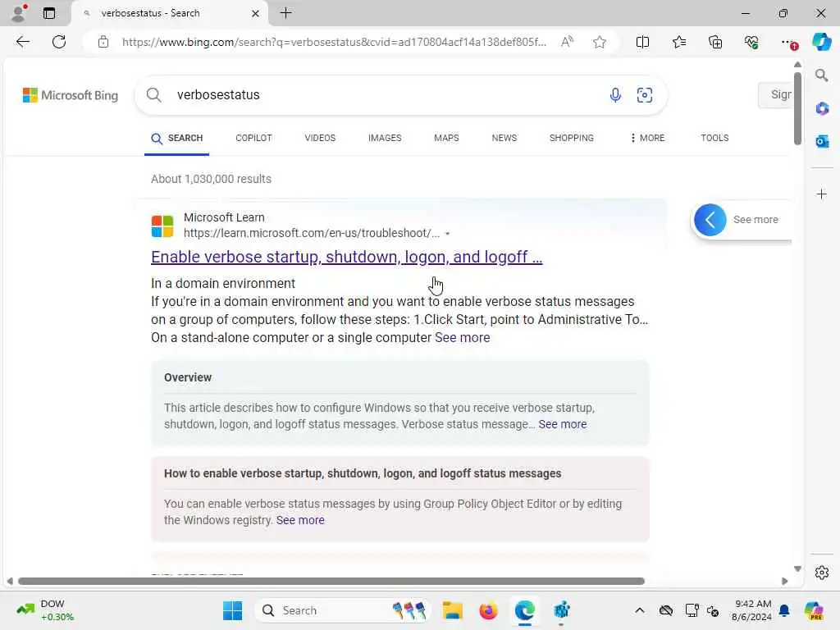Open the Microsoft Learn source URL
This screenshot has height=630, width=840.
311,233
